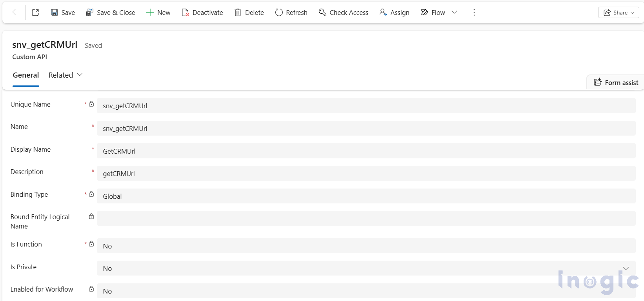
Task: Open Check Access
Action: click(x=344, y=13)
